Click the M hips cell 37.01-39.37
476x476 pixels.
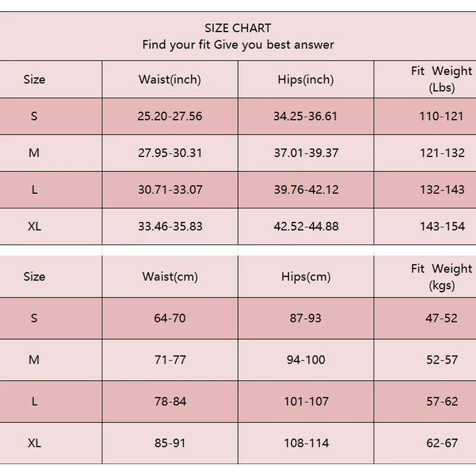point(306,153)
